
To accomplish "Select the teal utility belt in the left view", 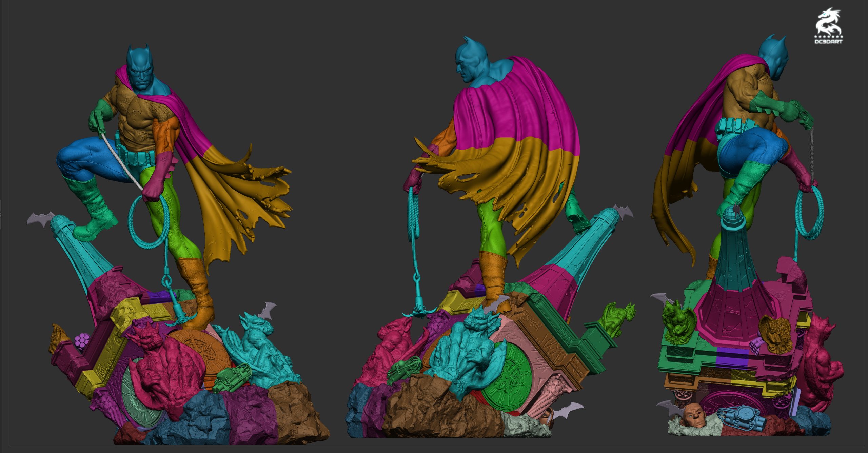I will point(136,157).
